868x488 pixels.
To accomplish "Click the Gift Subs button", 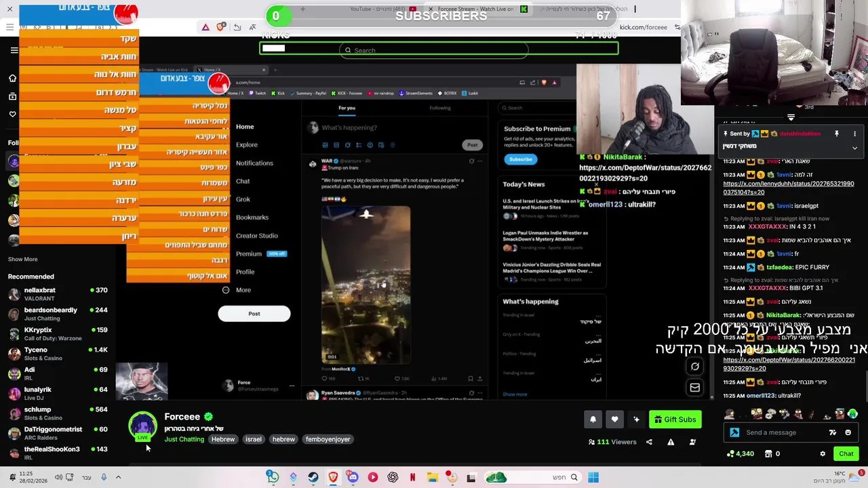I will click(x=675, y=420).
